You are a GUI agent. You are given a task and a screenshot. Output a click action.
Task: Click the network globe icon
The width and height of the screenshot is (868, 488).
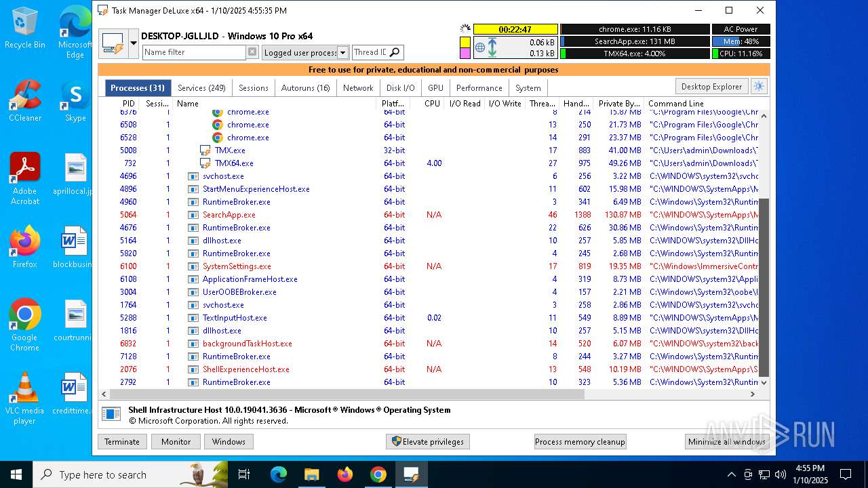pyautogui.click(x=480, y=48)
